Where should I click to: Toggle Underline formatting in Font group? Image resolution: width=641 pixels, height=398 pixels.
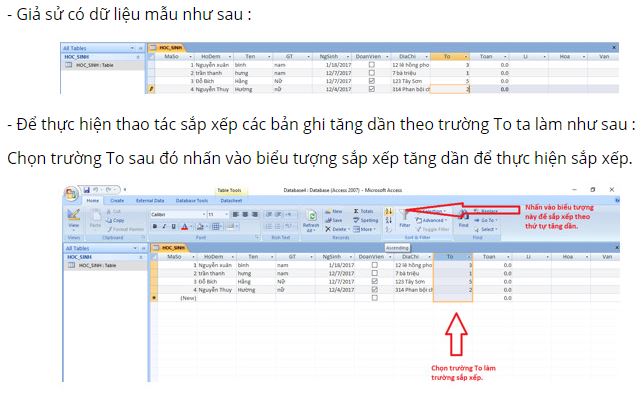click(174, 226)
